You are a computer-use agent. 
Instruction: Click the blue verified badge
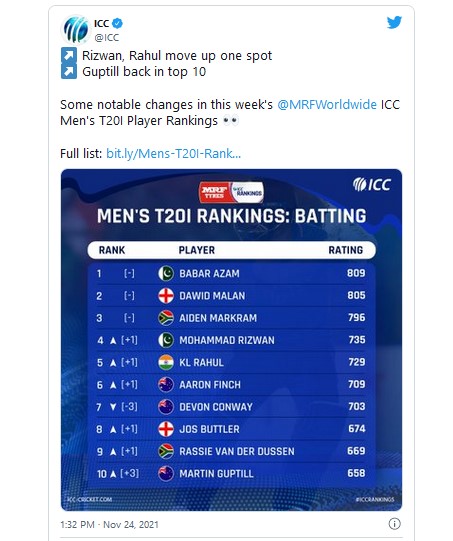[118, 23]
